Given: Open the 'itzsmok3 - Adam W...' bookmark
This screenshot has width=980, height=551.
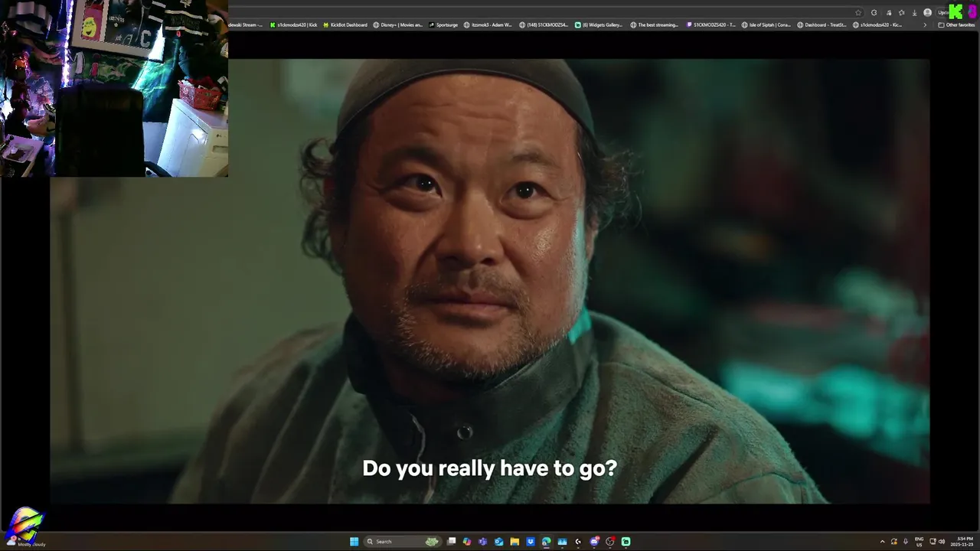Looking at the screenshot, I should coord(488,24).
